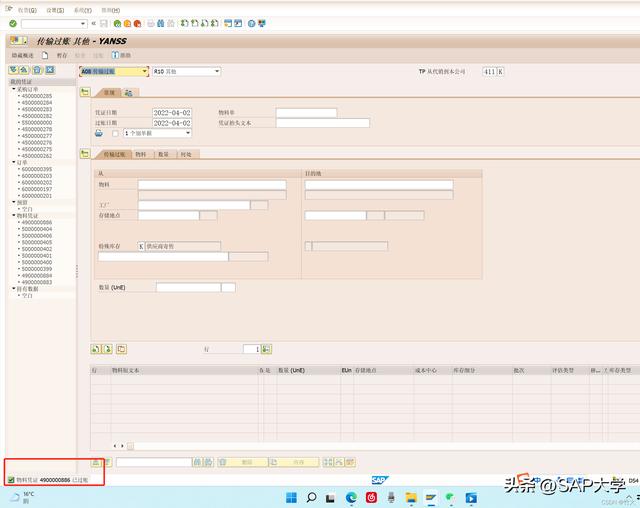Click the blue close icon above document tree
The width and height of the screenshot is (640, 508).
tap(50, 70)
